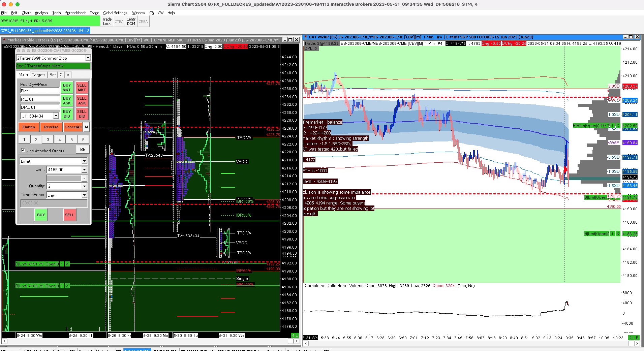Click the Limit price input field

64,169
